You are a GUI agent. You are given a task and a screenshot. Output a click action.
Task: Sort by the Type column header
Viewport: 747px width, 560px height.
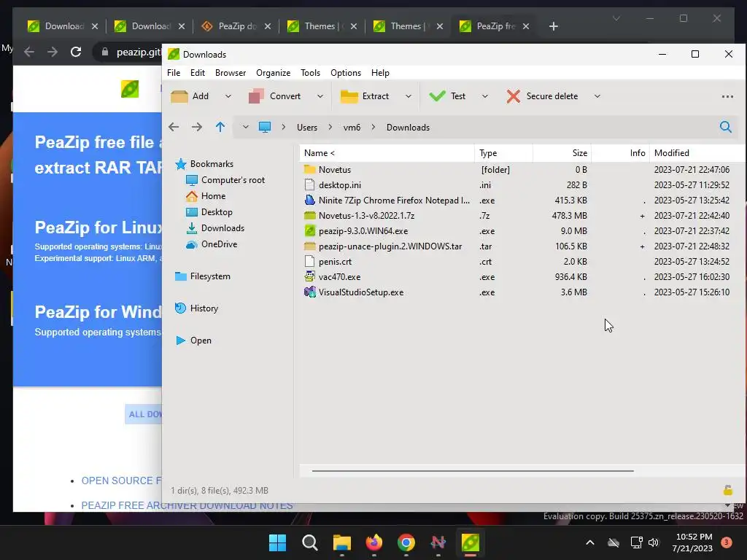pos(503,153)
